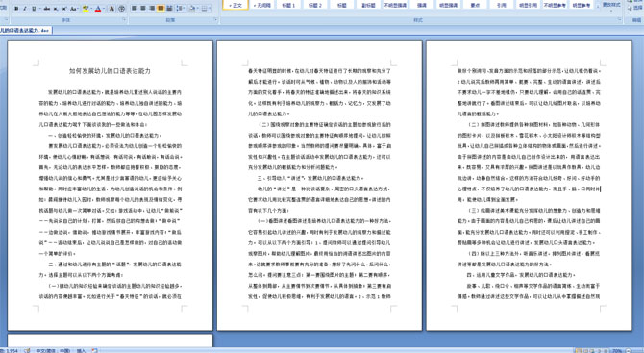The height and width of the screenshot is (353, 644).
Task: Apply red font color
Action: point(98,9)
